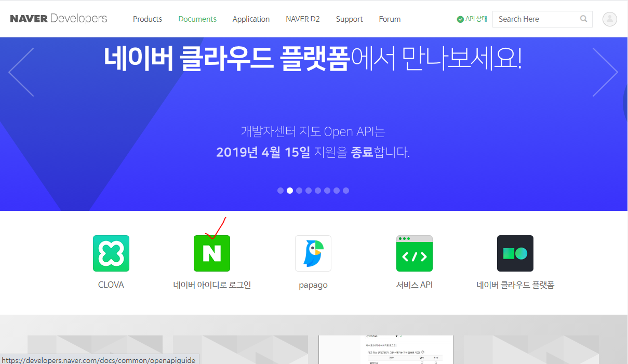Select the second active banner dot
This screenshot has width=628, height=364.
(290, 191)
